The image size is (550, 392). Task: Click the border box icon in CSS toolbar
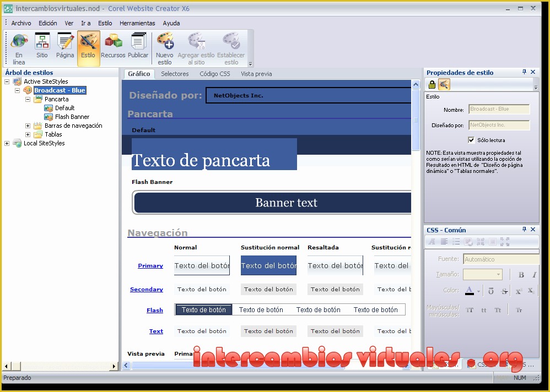(x=493, y=242)
